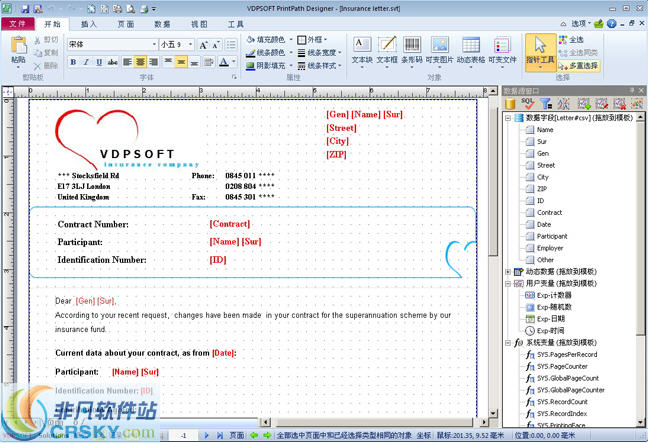
Task: Switch to the Insert (插入) tab
Action: pos(88,24)
